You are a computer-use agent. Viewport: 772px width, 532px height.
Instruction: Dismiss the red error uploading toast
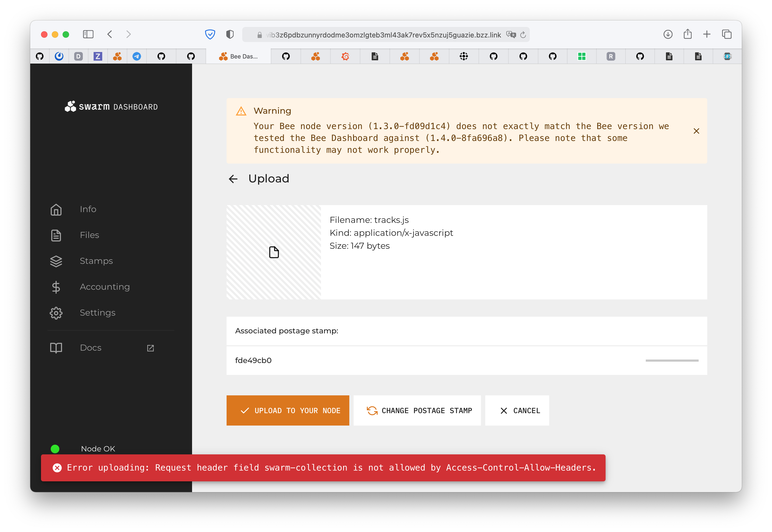click(x=58, y=468)
